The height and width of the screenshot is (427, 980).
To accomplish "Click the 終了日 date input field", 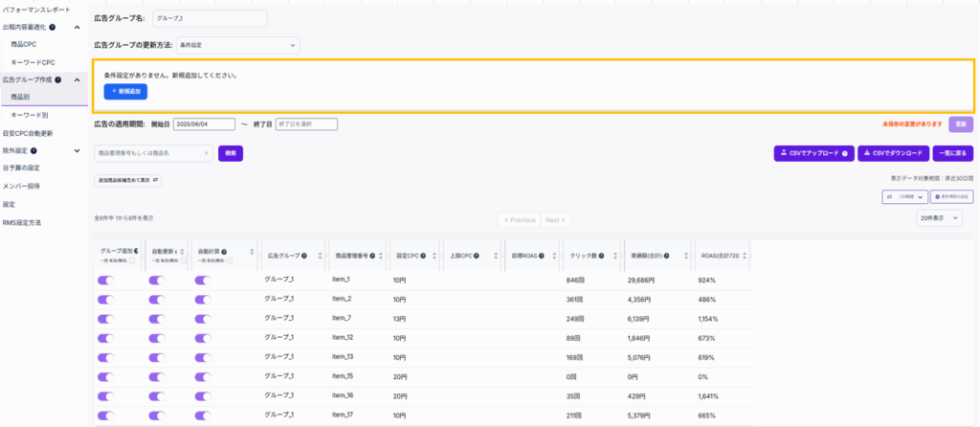I will (x=306, y=124).
